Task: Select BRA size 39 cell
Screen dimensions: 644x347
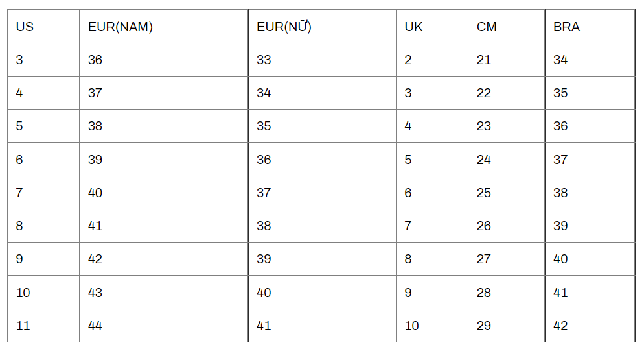Action: [x=560, y=226]
